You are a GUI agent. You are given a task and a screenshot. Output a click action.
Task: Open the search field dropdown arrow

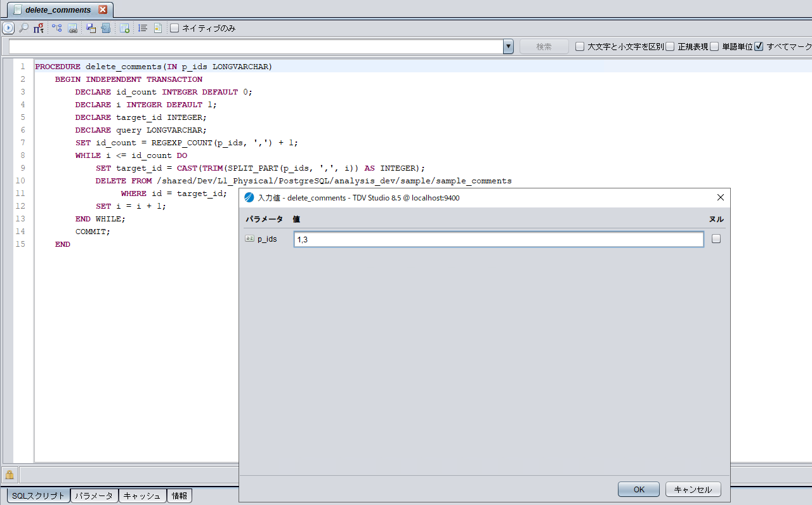[508, 46]
